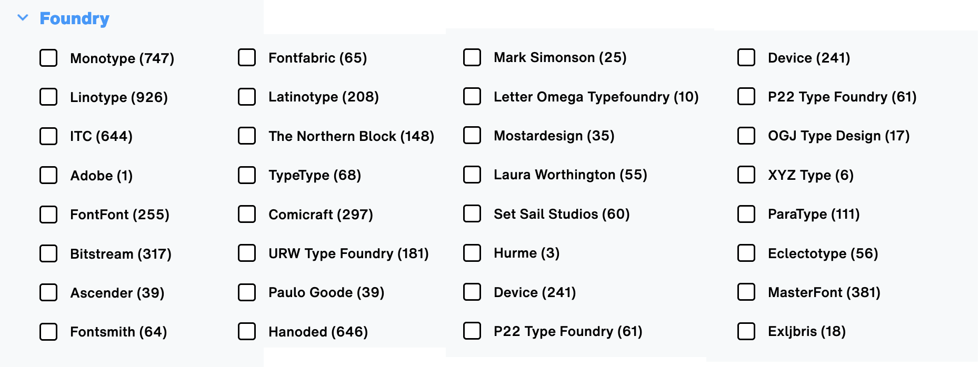This screenshot has width=980, height=367.
Task: Select the Hurme (3) checkbox
Action: 472,253
